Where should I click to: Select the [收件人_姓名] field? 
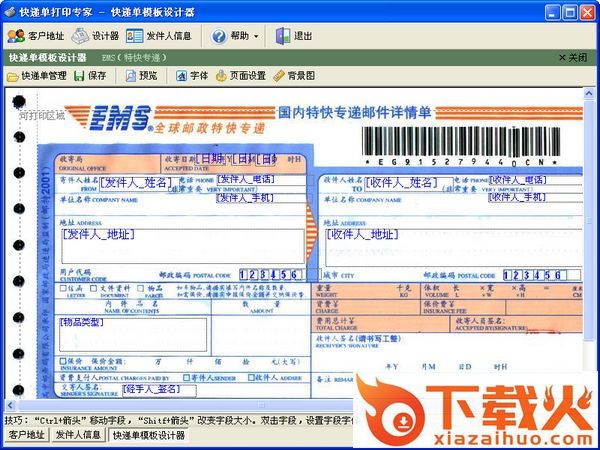tap(408, 183)
